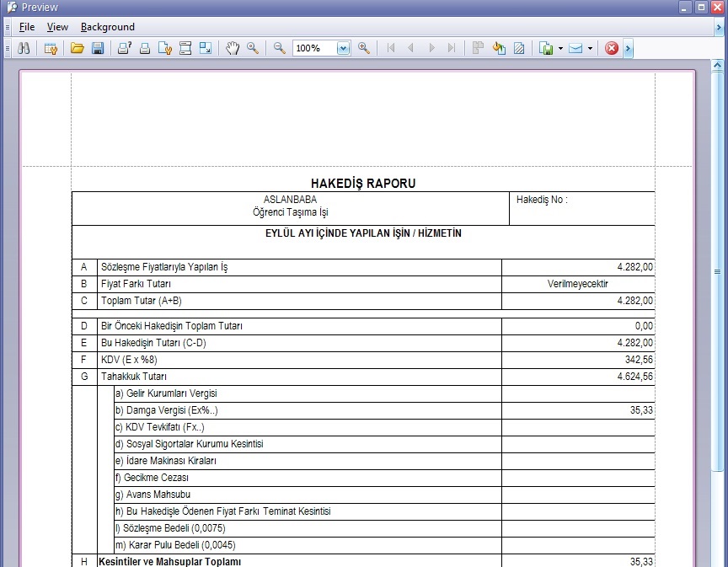The image size is (728, 567).
Task: Open the Background menu
Action: pos(107,27)
